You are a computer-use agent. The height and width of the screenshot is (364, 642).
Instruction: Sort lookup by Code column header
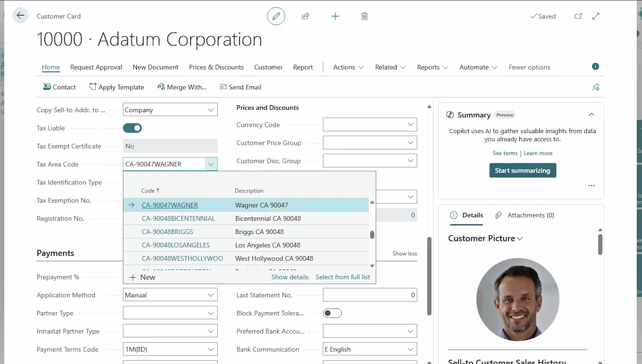[150, 190]
